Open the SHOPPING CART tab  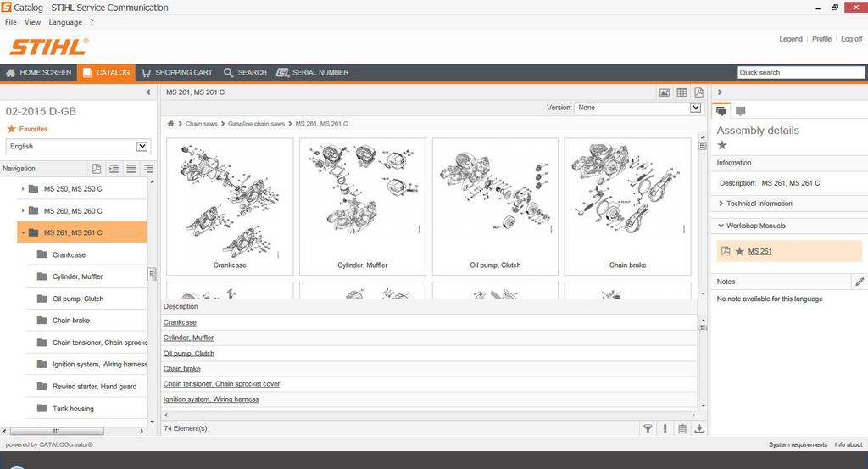pos(177,73)
